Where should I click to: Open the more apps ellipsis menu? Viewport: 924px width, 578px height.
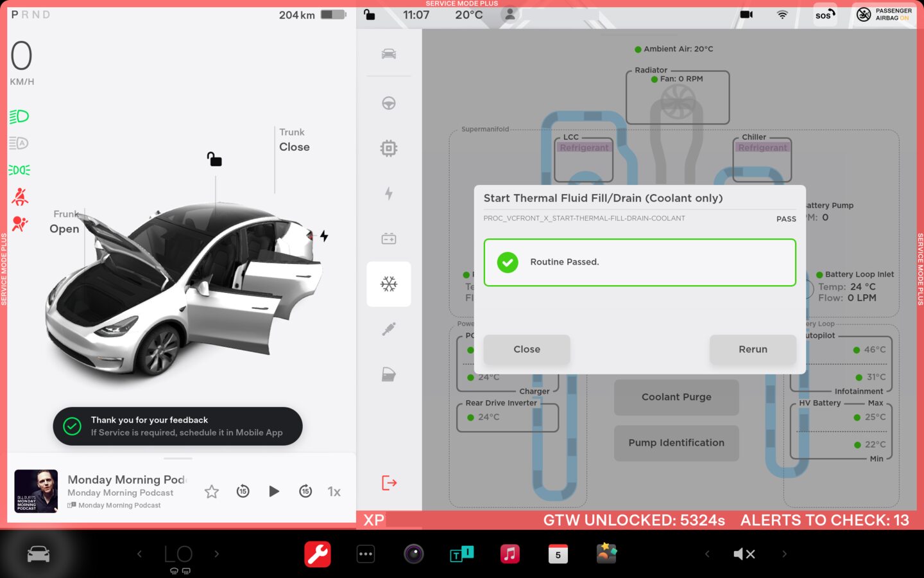click(366, 554)
